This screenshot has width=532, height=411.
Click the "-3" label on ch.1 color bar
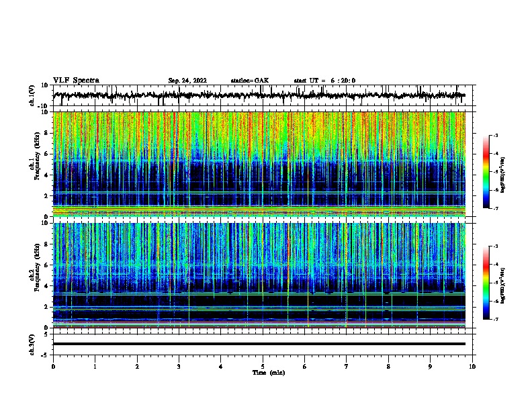pos(495,136)
